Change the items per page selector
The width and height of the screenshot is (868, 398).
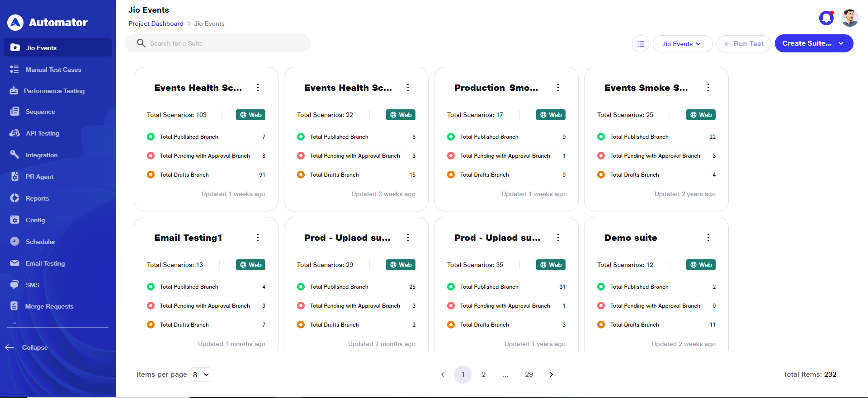click(x=201, y=375)
